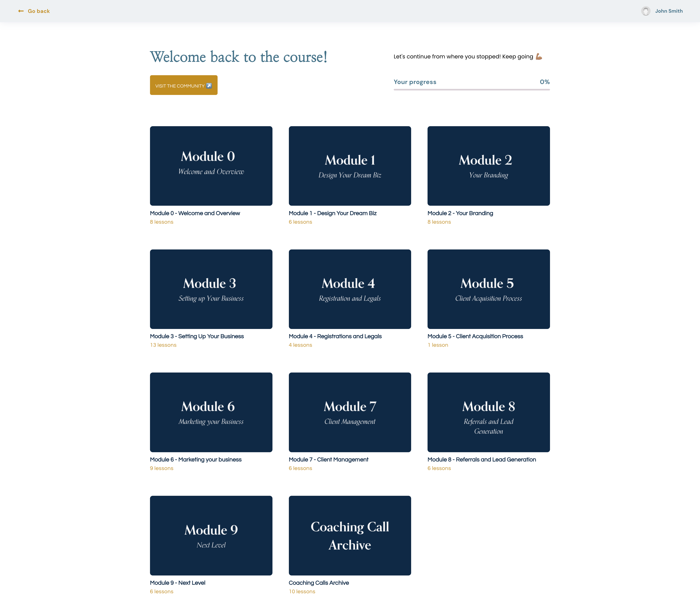Open the Module 5 Client Acquisition Process thumbnail
Screen dimensions: 700x604
(488, 289)
